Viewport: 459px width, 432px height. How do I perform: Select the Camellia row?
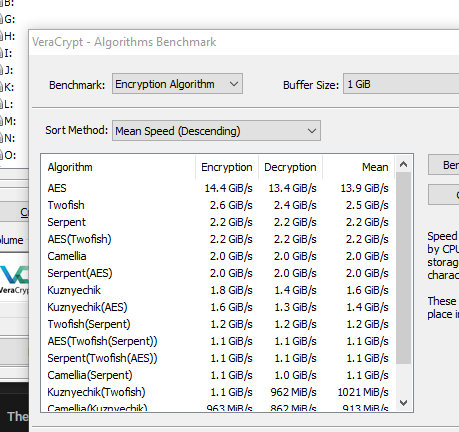(x=218, y=256)
